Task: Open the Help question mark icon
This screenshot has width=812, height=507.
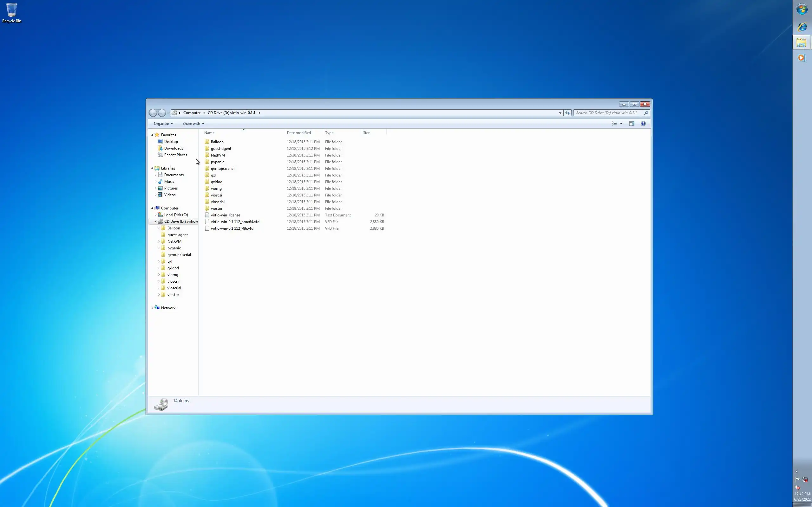Action: [643, 124]
